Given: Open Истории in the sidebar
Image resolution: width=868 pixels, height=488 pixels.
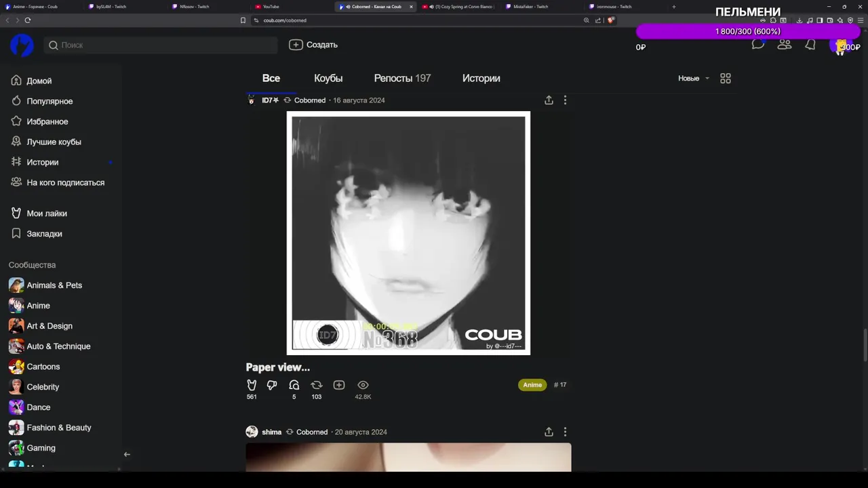Looking at the screenshot, I should [35, 162].
